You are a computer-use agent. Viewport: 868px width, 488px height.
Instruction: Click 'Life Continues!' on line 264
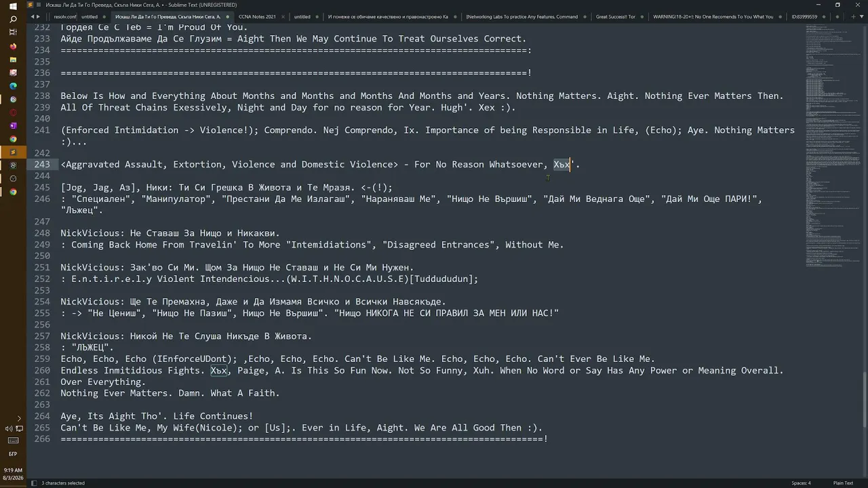(213, 416)
